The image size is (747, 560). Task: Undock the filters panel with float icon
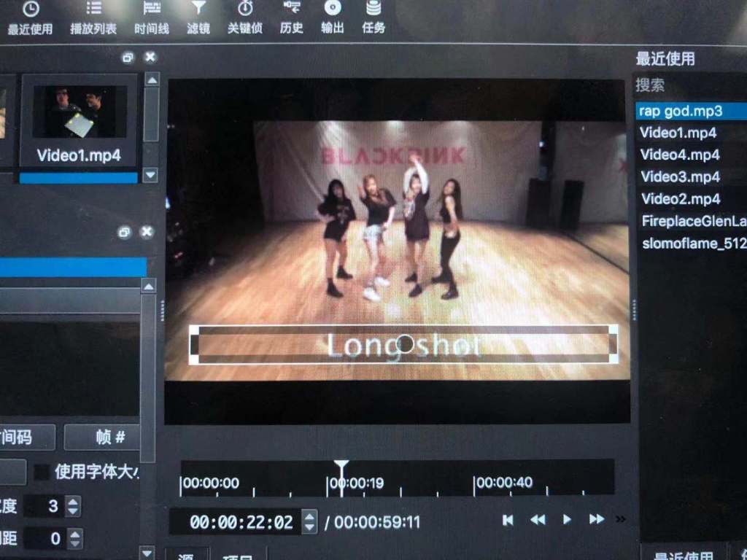[x=124, y=232]
